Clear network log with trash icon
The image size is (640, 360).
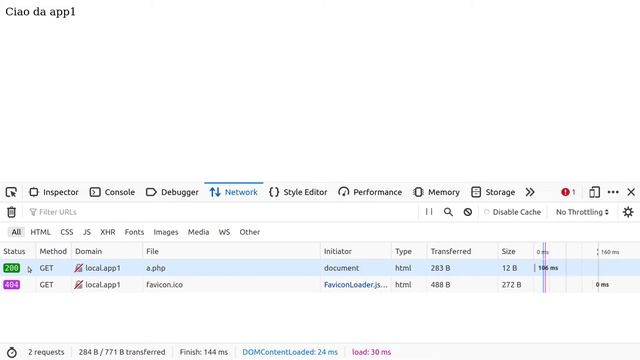(x=11, y=212)
